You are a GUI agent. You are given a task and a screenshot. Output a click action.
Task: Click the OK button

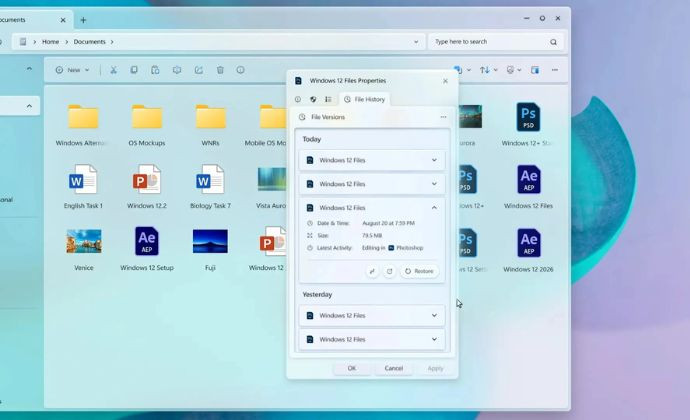[x=352, y=368]
